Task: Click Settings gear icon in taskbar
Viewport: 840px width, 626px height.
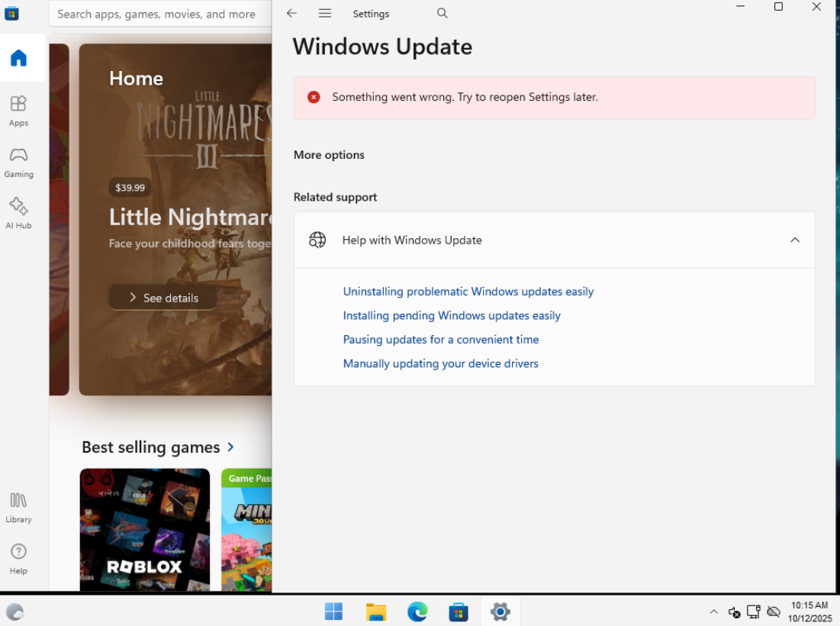Action: [x=500, y=611]
